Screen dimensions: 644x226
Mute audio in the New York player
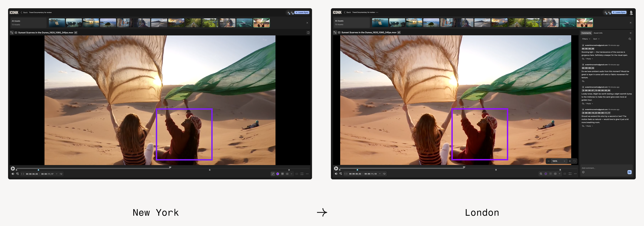(13, 174)
